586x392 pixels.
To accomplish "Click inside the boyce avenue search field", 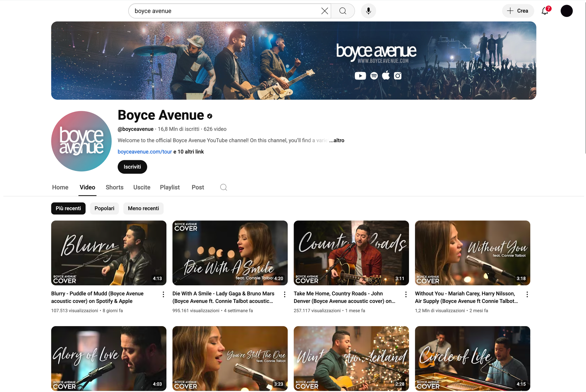I will click(x=226, y=11).
